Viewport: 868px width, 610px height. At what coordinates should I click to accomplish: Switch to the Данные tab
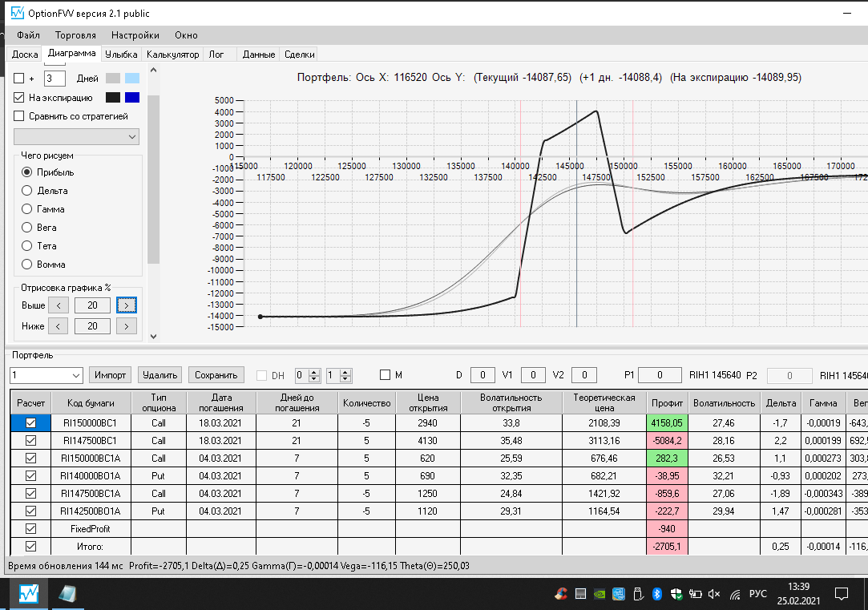click(x=259, y=55)
